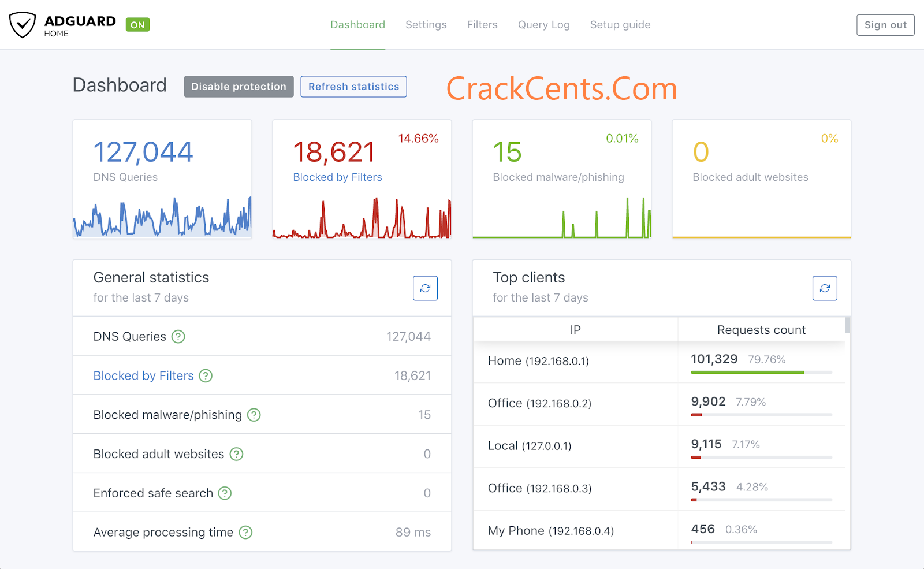The width and height of the screenshot is (924, 569).
Task: Click the Top clients table scrollbar
Action: click(x=847, y=325)
